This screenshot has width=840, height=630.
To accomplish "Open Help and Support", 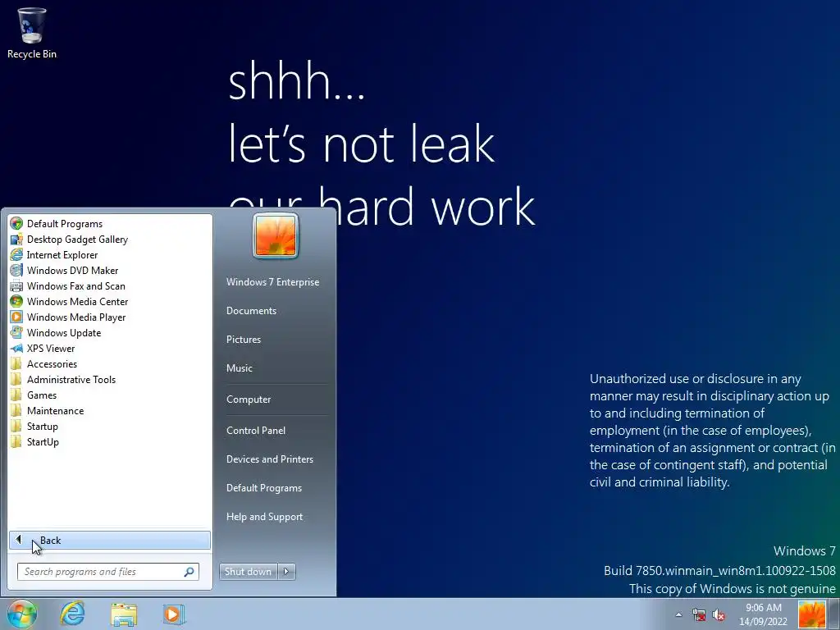I will coord(265,517).
